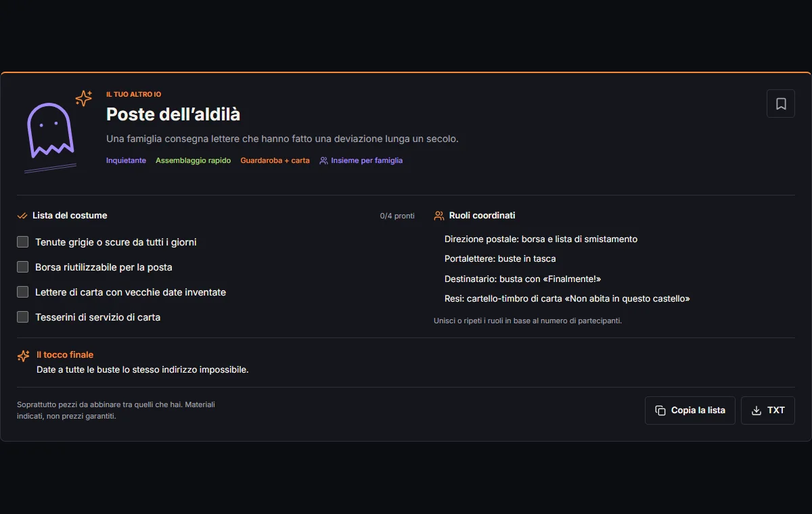Download the list as TXT
This screenshot has height=514, width=812.
768,411
